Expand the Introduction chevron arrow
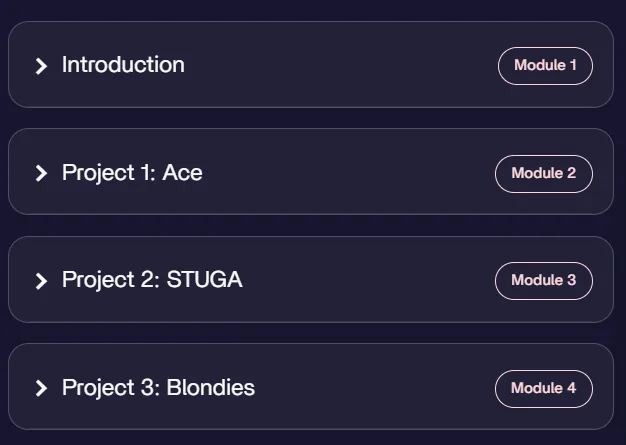The width and height of the screenshot is (626, 445). click(41, 66)
